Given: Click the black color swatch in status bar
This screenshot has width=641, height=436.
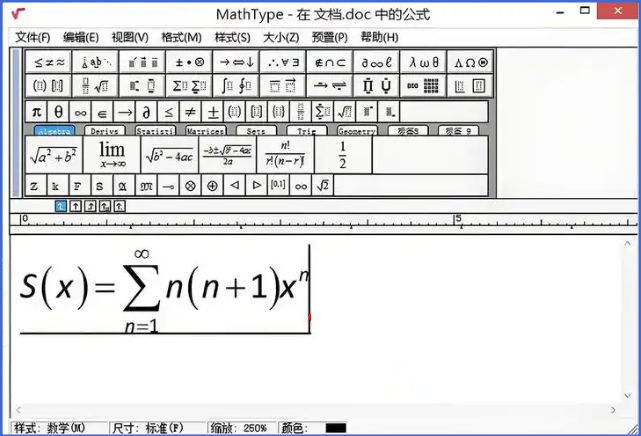Looking at the screenshot, I should [336, 428].
